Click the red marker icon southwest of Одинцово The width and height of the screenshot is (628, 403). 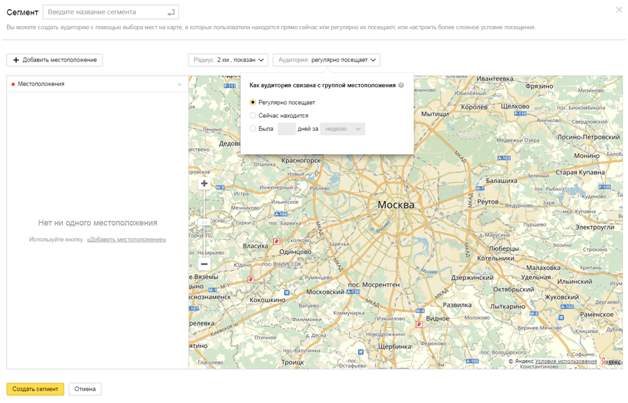coord(251,279)
